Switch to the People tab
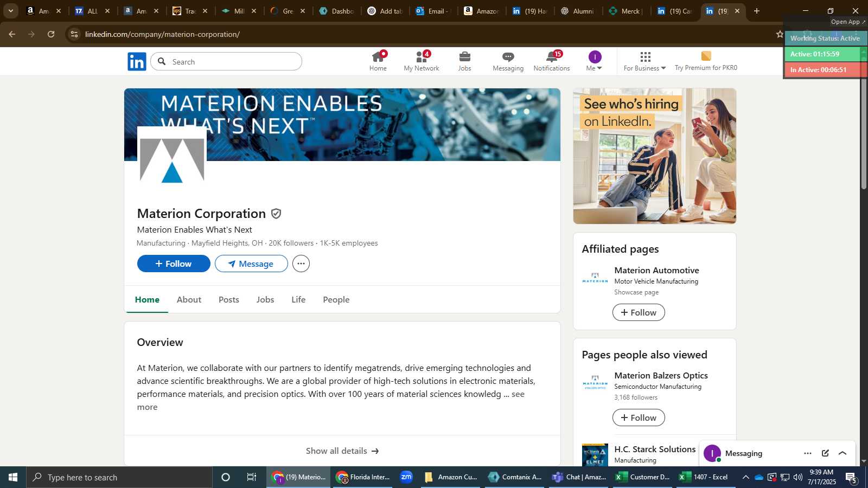This screenshot has width=868, height=488. point(336,299)
